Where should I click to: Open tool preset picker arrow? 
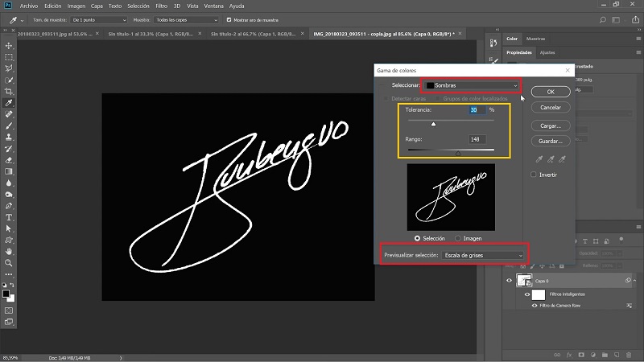click(x=23, y=20)
